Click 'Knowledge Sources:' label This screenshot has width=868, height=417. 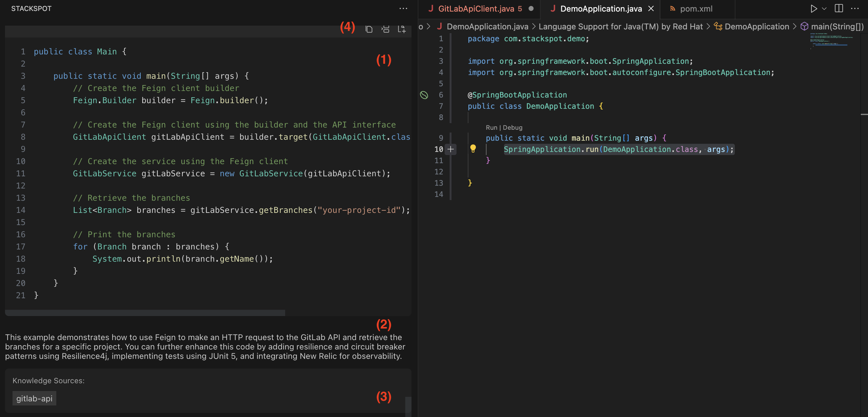tap(48, 380)
